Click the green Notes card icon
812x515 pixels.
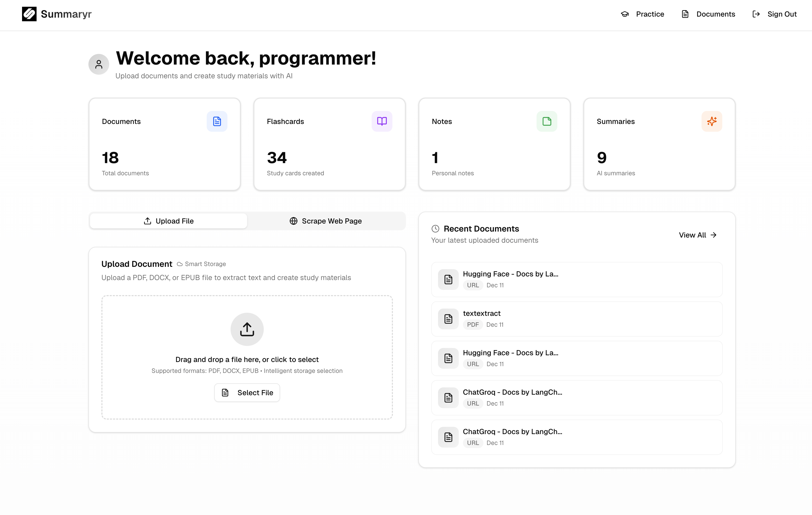click(x=547, y=121)
